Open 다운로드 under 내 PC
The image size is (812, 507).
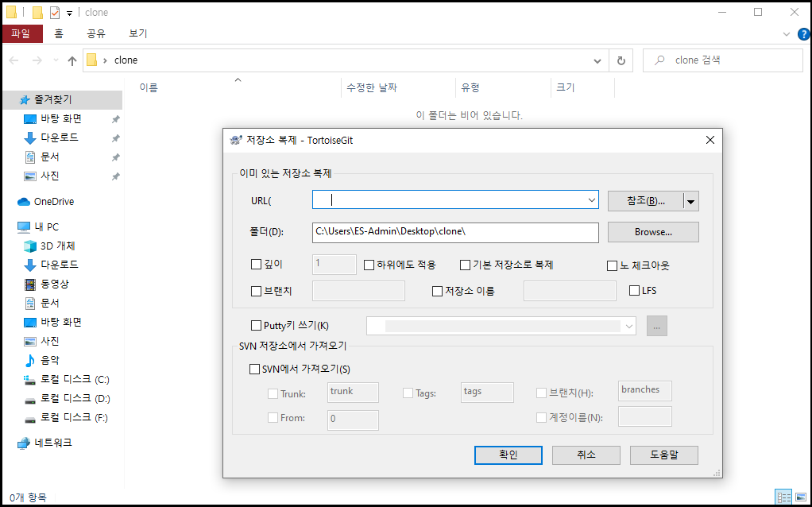point(60,265)
